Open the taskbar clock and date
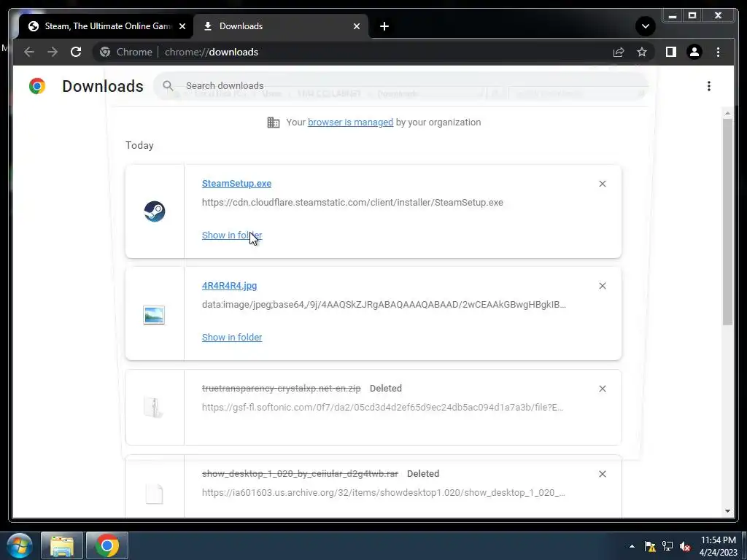747x560 pixels. (x=719, y=546)
